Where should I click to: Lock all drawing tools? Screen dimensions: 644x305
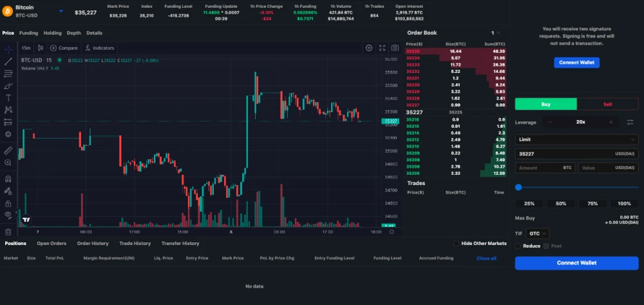click(x=8, y=203)
